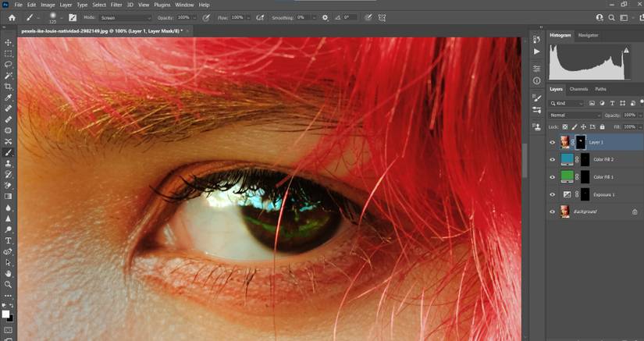Hide the Background layer
This screenshot has width=644, height=341.
click(553, 211)
